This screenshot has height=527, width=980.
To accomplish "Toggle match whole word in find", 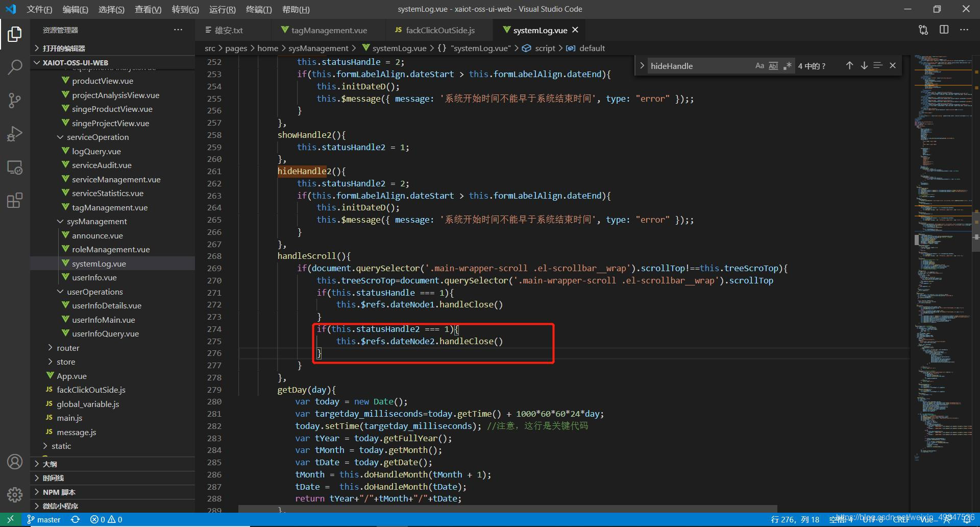I will (x=773, y=65).
